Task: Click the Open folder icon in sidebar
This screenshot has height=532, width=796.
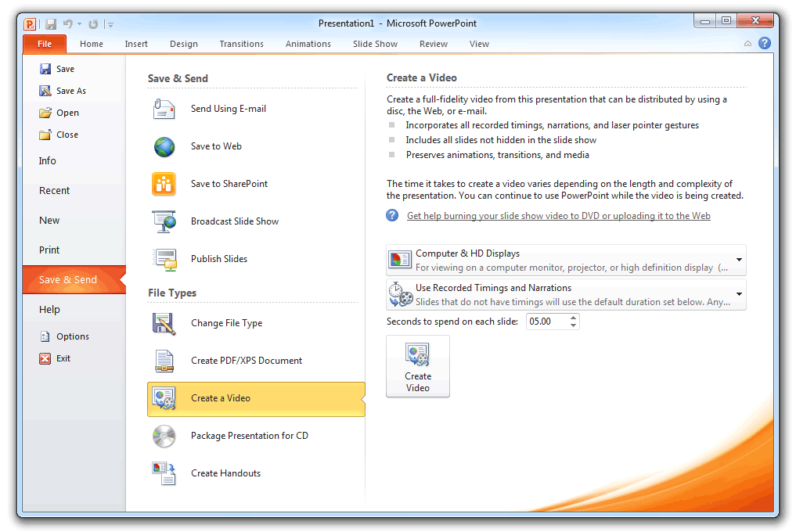Action: (45, 112)
